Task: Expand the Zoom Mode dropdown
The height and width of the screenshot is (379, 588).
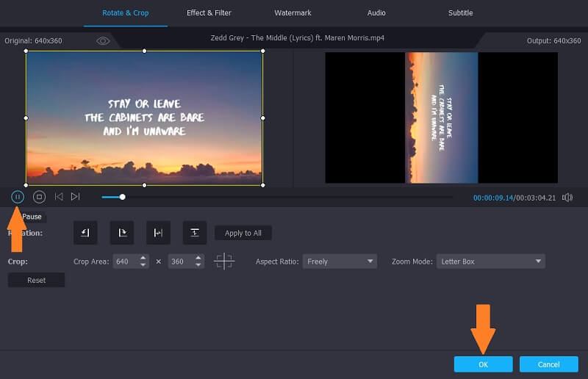Action: pyautogui.click(x=490, y=261)
